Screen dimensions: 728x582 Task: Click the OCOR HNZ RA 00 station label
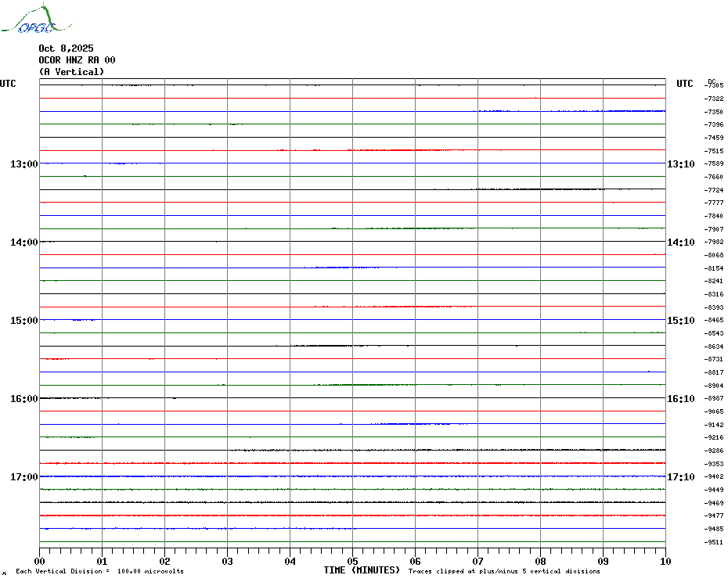pos(77,60)
